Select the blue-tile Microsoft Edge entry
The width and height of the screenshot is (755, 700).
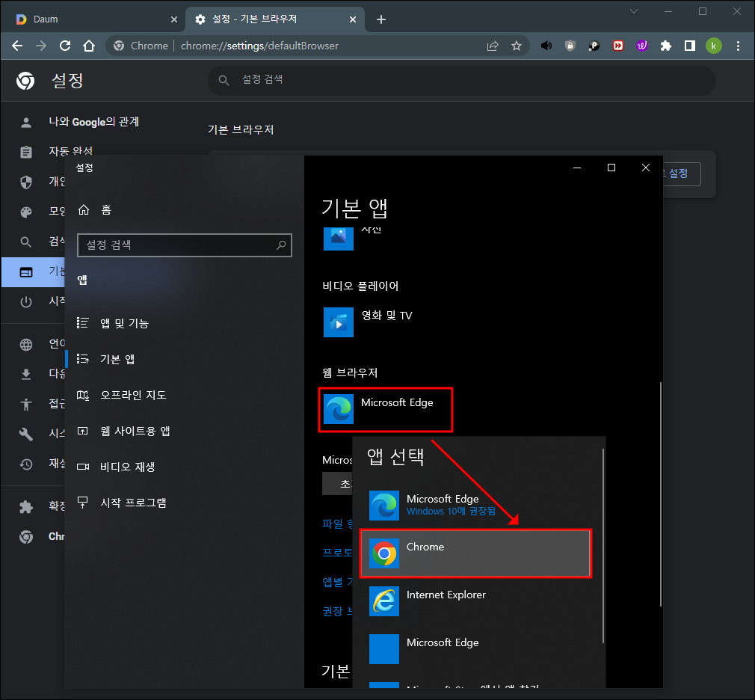pos(475,649)
